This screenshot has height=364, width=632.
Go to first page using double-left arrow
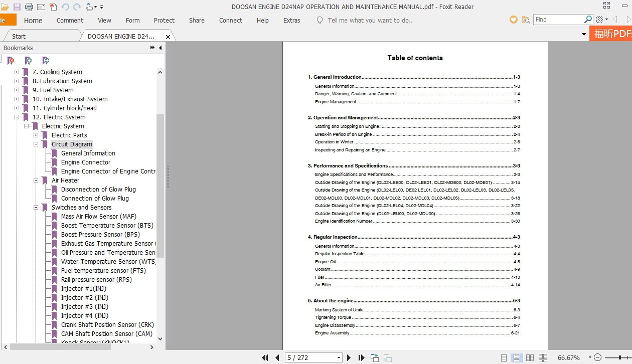point(265,357)
